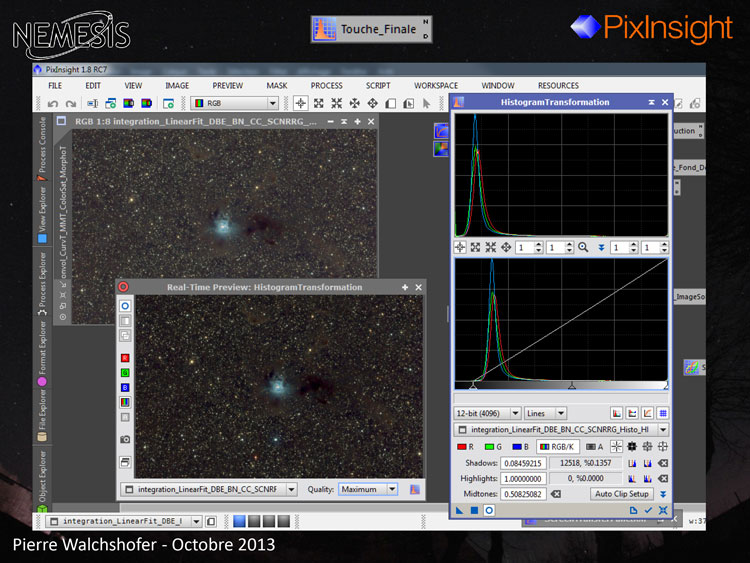Open HistogramTransformation target view dropdown

561,430
